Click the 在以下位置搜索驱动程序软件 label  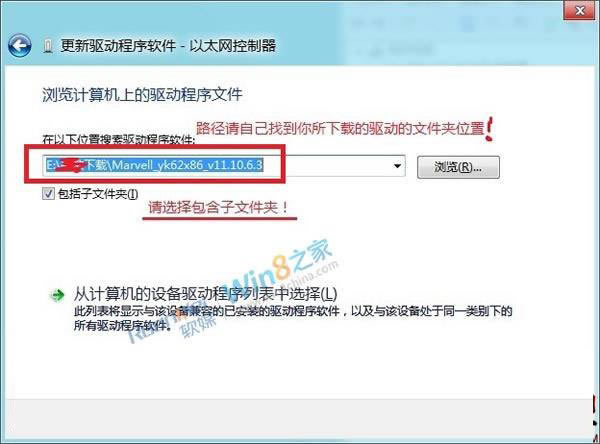119,140
